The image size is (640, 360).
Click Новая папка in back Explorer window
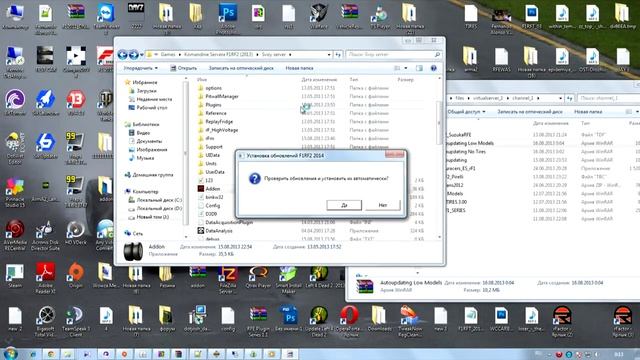tap(588, 111)
